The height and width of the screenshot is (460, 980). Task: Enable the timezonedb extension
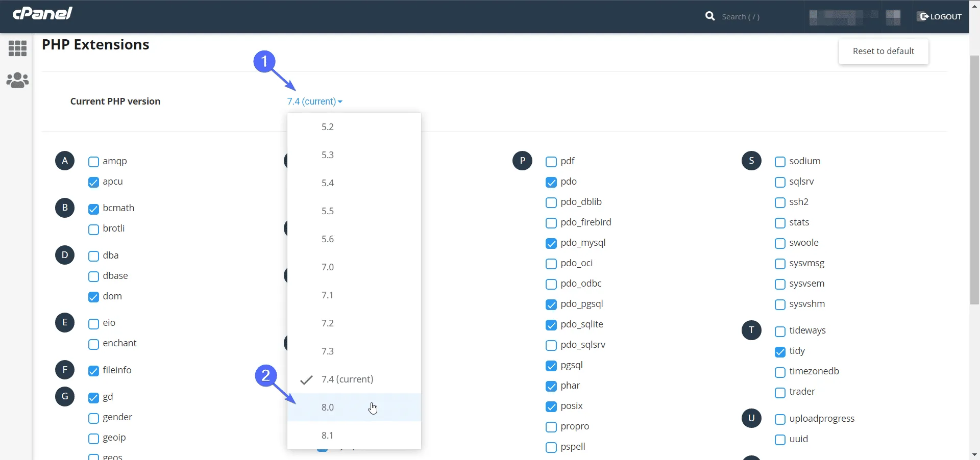[x=780, y=372]
